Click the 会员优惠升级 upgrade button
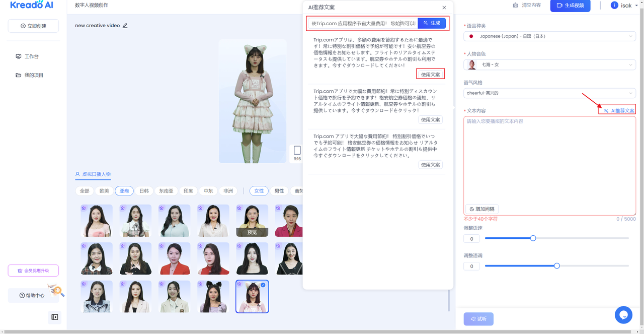Viewport: 644px width, 334px height. (33, 271)
